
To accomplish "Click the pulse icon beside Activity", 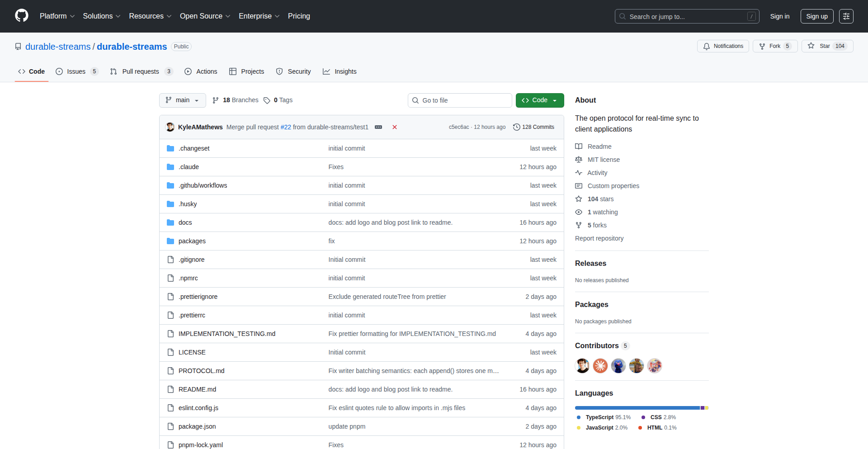I will point(579,173).
